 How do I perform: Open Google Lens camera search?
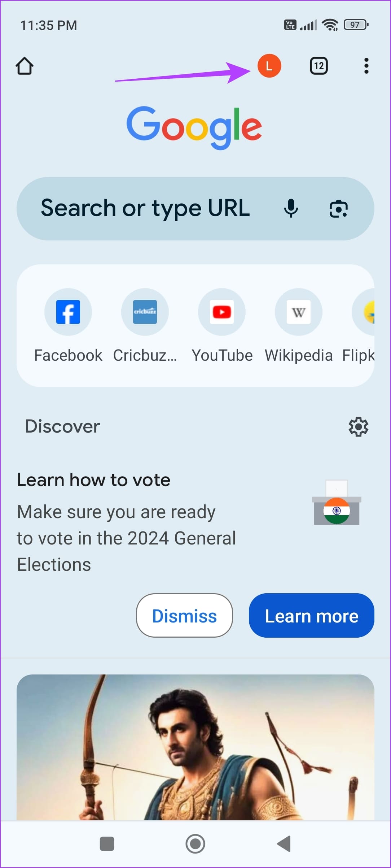[x=338, y=209]
